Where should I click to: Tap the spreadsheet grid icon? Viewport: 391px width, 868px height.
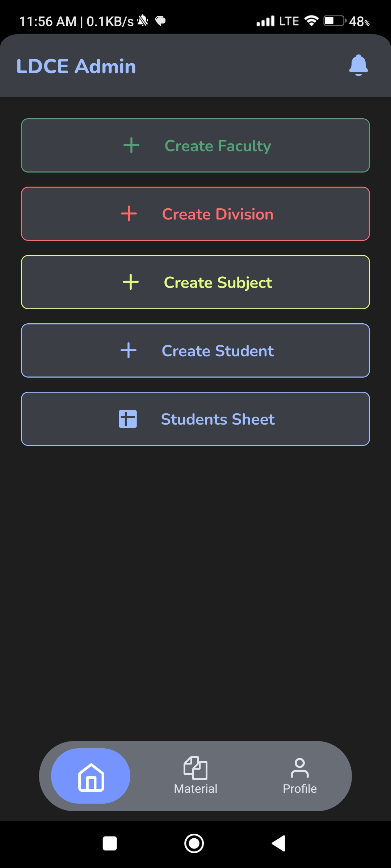[x=128, y=419]
